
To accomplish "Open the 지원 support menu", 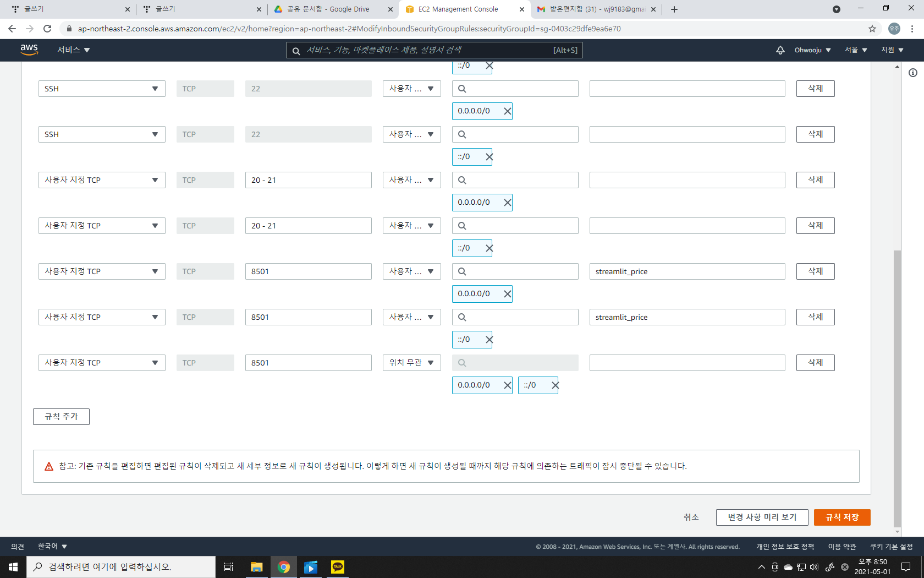I will coord(892,50).
